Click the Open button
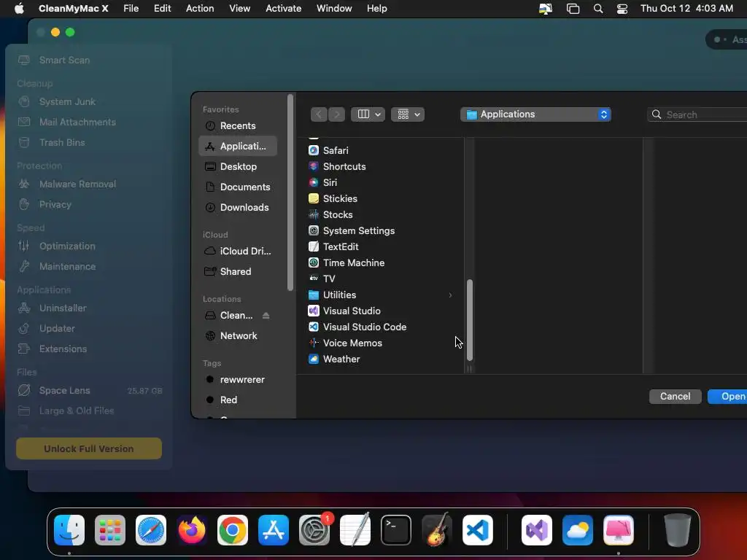Screen dimensions: 747x560 pyautogui.click(x=727, y=397)
